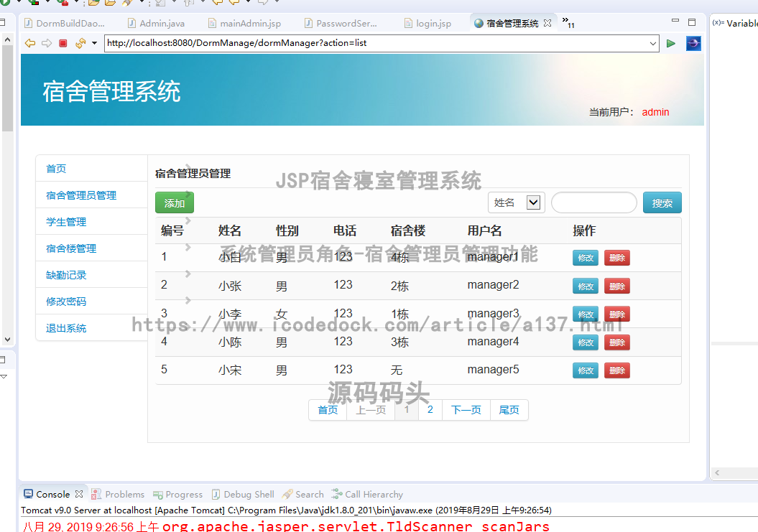Image resolution: width=758 pixels, height=532 pixels.
Task: Refresh the page using the refresh icon
Action: (79, 43)
